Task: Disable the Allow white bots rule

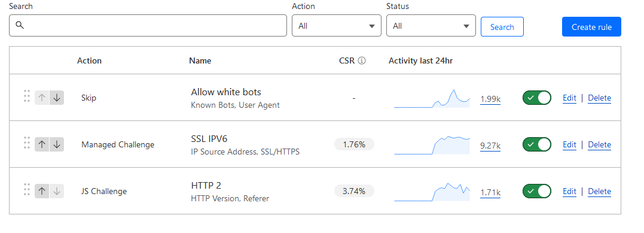Action: pyautogui.click(x=537, y=98)
